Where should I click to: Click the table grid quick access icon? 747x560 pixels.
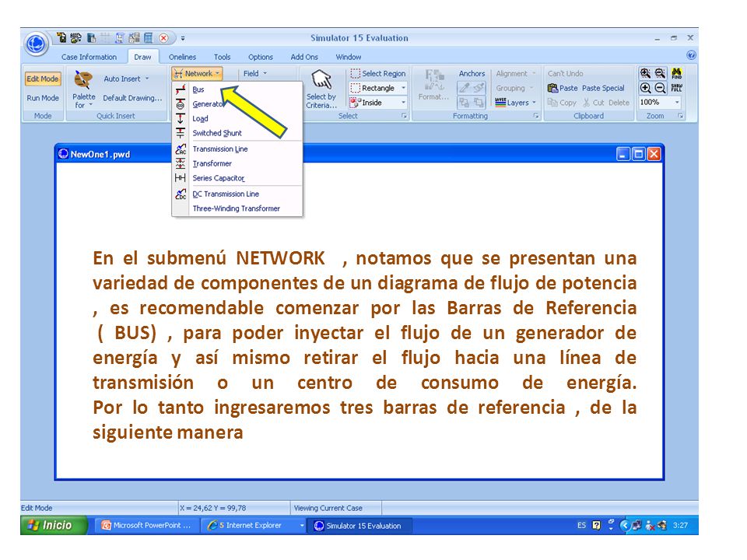tap(148, 38)
